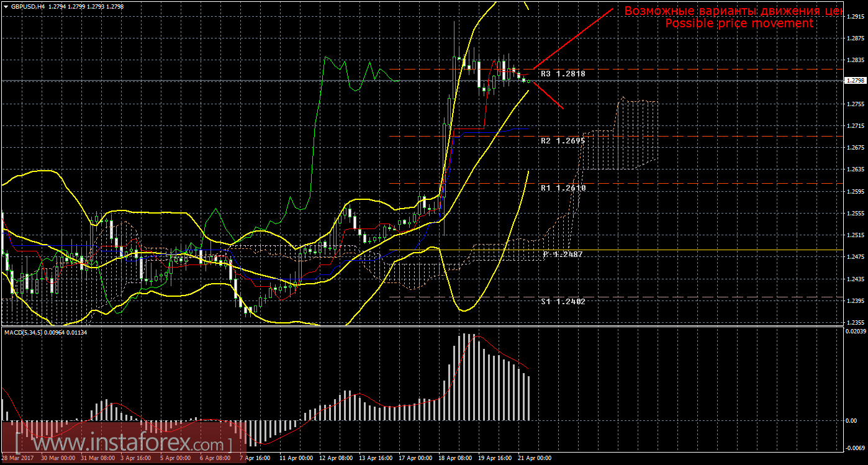868x465 pixels.
Task: Click the '28 Mar 2017' date label
Action: click(x=18, y=459)
